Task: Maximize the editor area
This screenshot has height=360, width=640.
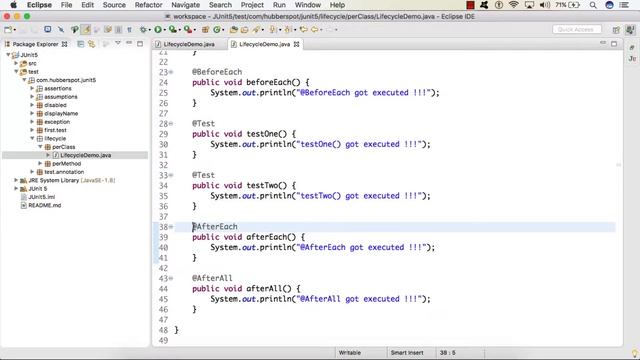Action: [x=614, y=43]
